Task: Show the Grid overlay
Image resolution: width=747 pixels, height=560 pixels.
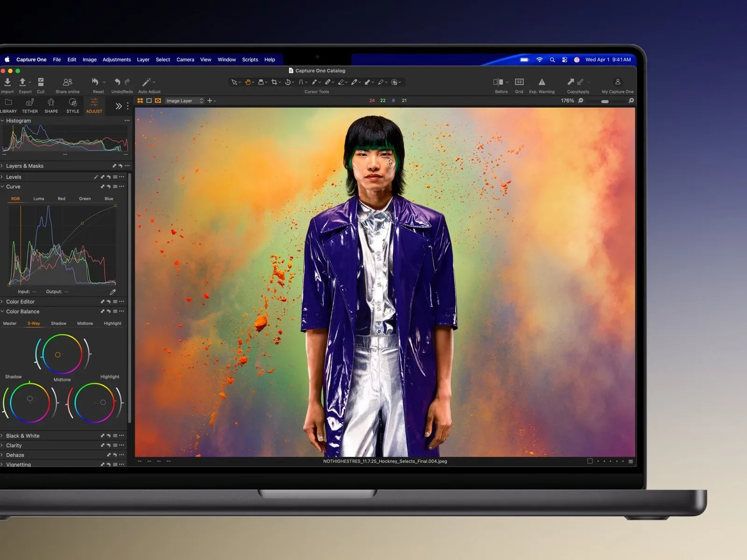Action: [x=519, y=82]
